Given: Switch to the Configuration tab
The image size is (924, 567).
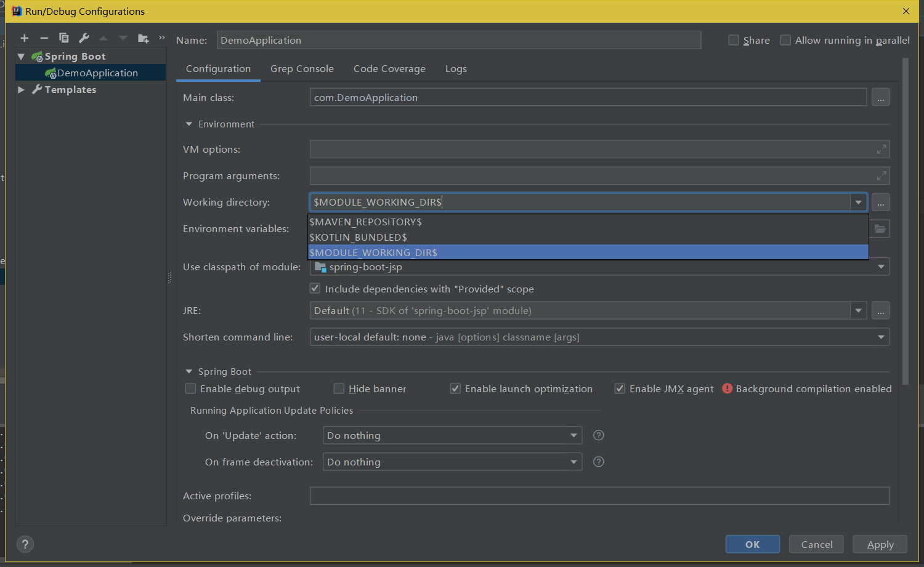Looking at the screenshot, I should click(x=218, y=68).
